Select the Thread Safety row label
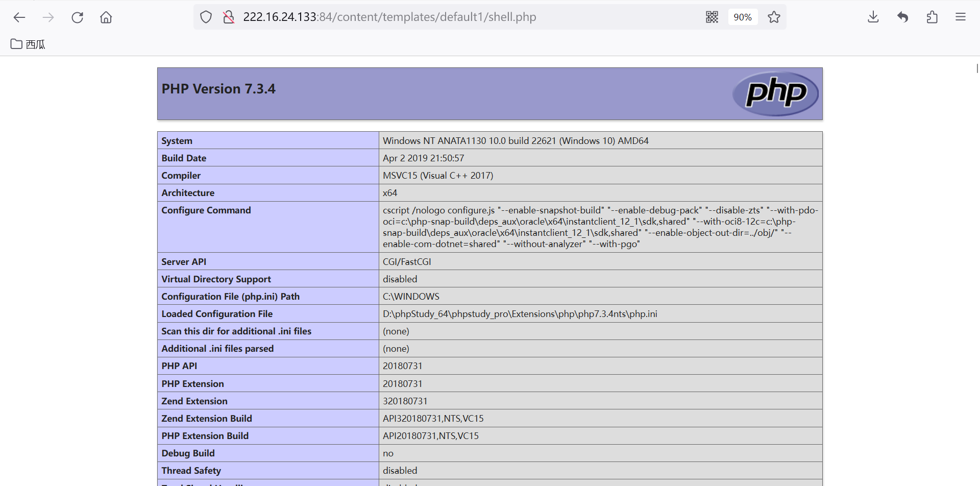980x486 pixels. (x=191, y=471)
